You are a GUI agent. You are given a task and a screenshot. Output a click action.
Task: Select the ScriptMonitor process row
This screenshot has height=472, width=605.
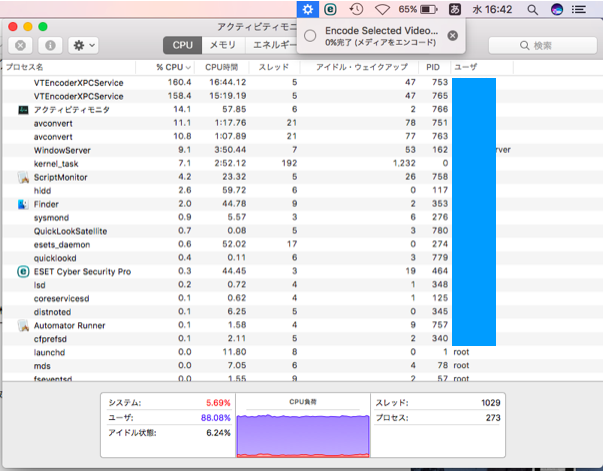(60, 177)
